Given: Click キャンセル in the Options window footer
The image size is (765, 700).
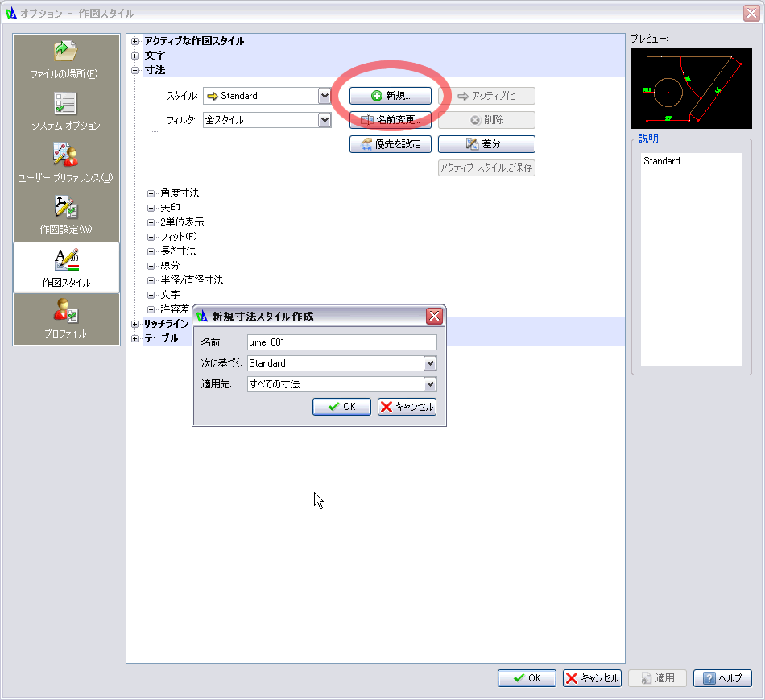Looking at the screenshot, I should tap(593, 678).
